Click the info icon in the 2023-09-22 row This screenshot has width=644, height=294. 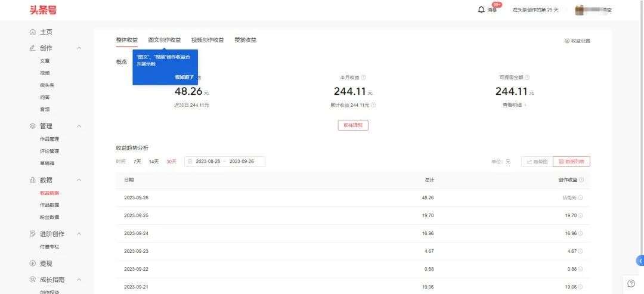[x=580, y=270]
